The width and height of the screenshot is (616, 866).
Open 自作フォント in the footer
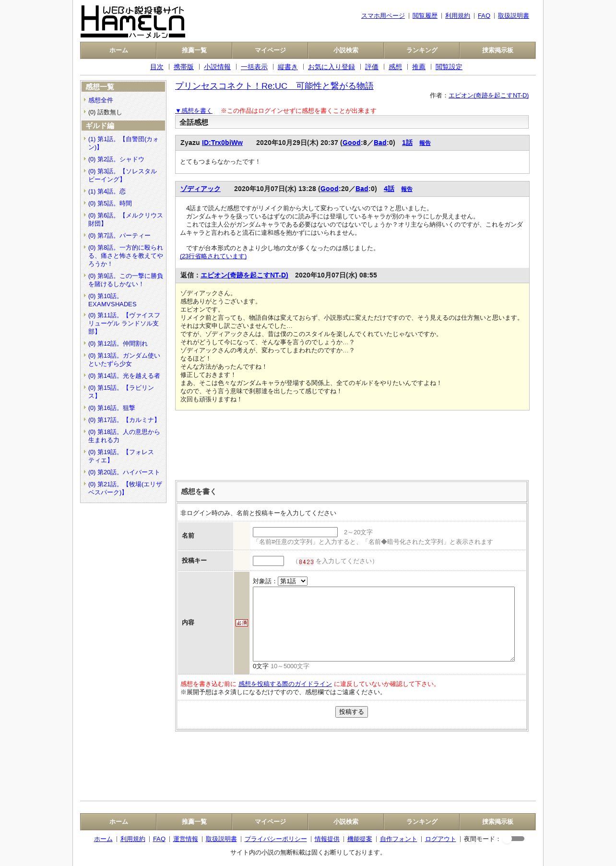click(x=399, y=839)
